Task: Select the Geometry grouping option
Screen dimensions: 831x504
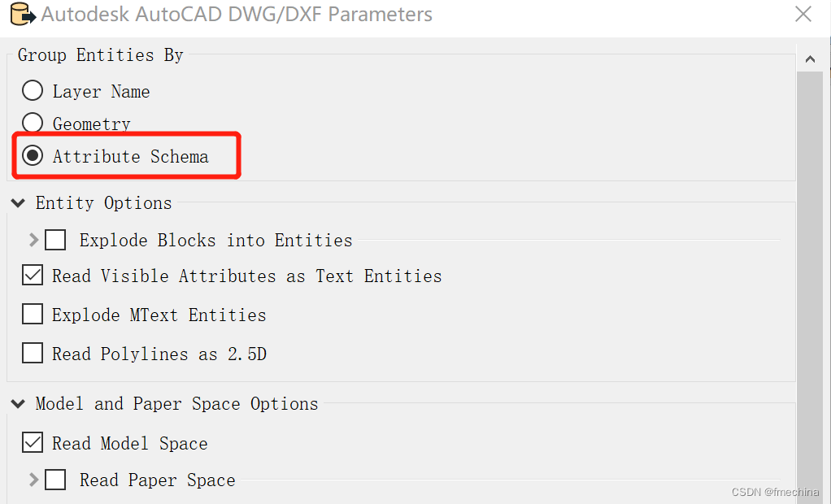Action: [32, 123]
